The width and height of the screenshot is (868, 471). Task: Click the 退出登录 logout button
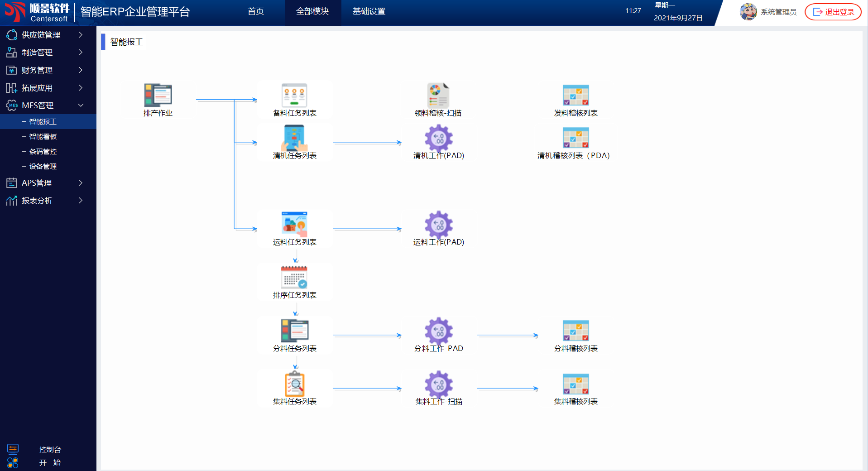point(833,12)
